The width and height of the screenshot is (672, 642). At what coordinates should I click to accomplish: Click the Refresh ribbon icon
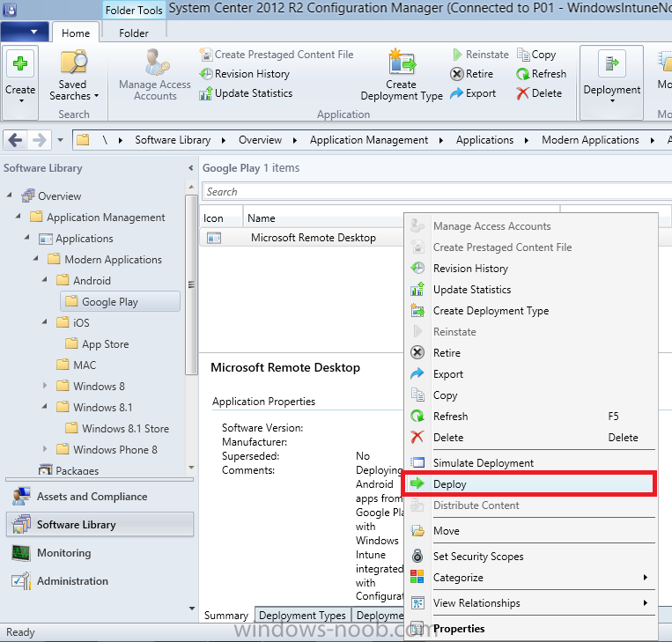pyautogui.click(x=523, y=74)
